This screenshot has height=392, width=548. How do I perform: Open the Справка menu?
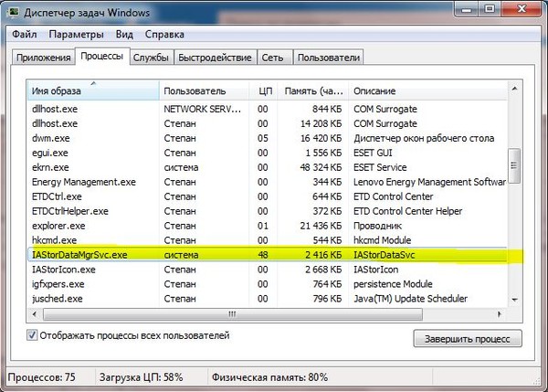[x=164, y=35]
